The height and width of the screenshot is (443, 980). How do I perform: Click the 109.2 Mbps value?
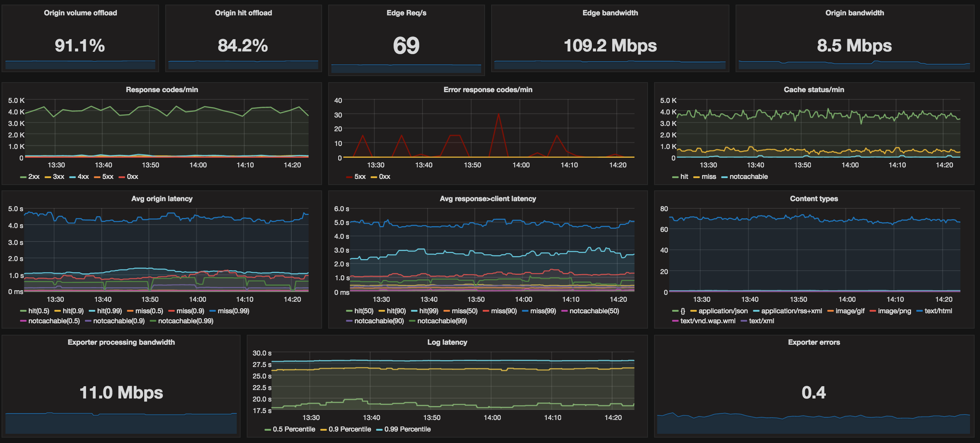(x=610, y=45)
